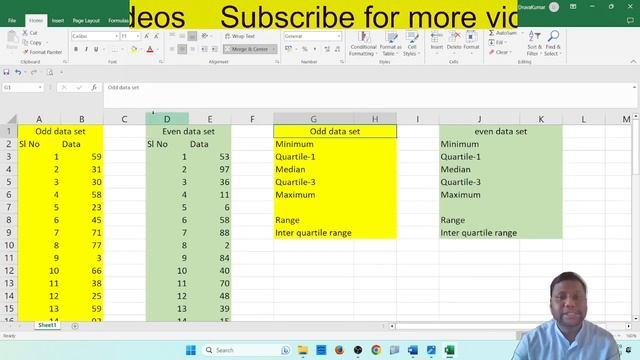Screen dimensions: 640x360
Task: Collapse the ribbon with the chevron
Action: [x=633, y=62]
